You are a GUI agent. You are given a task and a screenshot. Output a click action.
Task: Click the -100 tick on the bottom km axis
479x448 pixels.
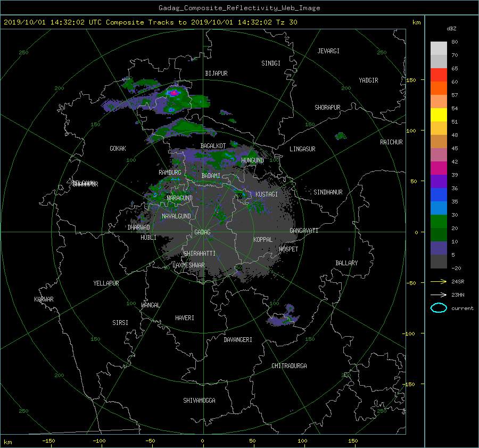[100, 441]
